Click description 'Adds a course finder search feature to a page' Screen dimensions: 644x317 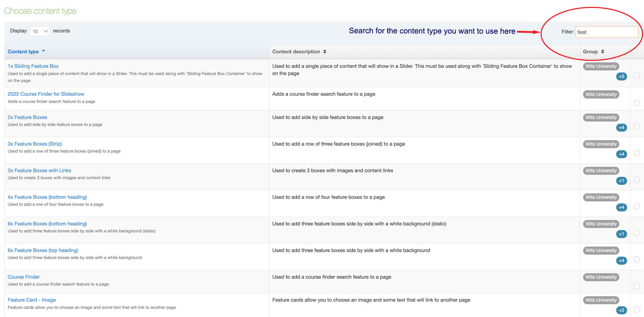click(324, 94)
